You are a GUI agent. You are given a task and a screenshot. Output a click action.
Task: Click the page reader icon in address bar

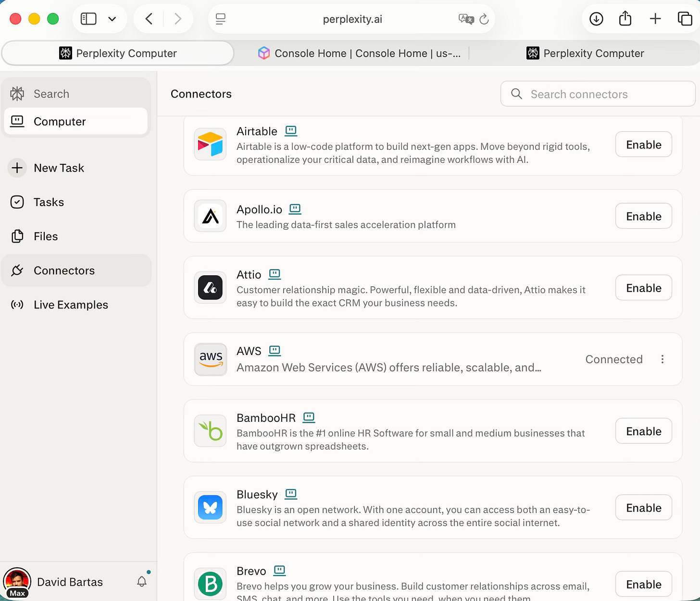221,19
